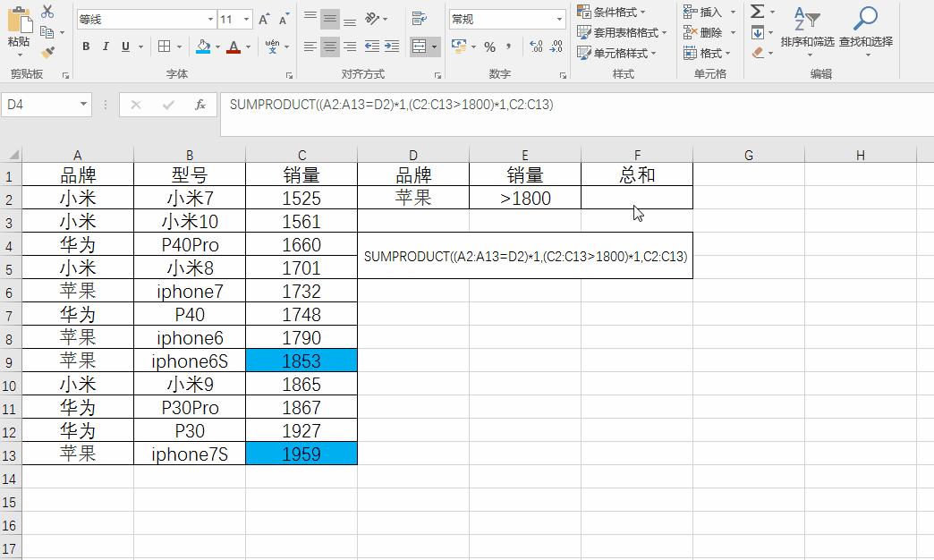Open the number format dropdown showing 常规

point(505,18)
